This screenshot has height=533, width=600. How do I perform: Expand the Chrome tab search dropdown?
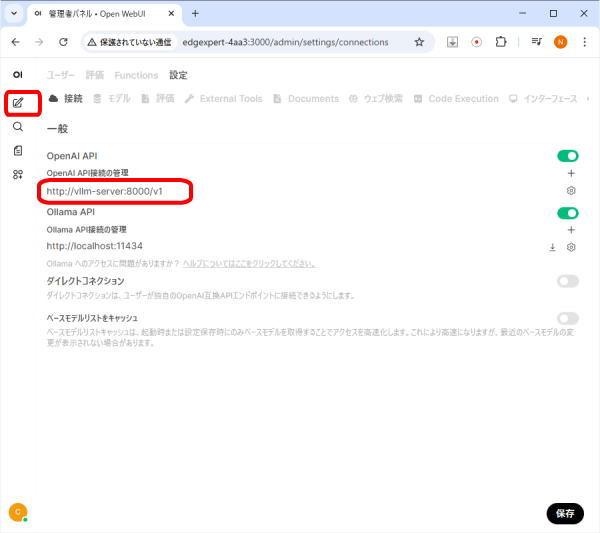[x=14, y=14]
